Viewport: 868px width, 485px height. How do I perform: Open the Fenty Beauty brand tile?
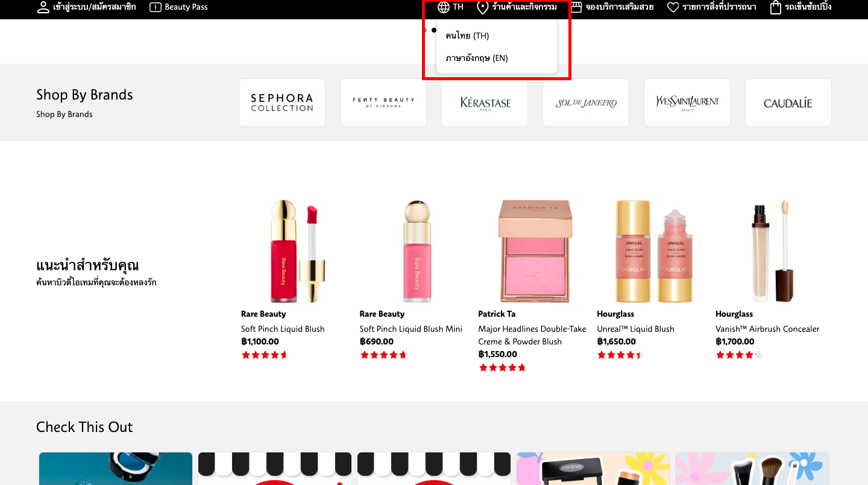[383, 103]
